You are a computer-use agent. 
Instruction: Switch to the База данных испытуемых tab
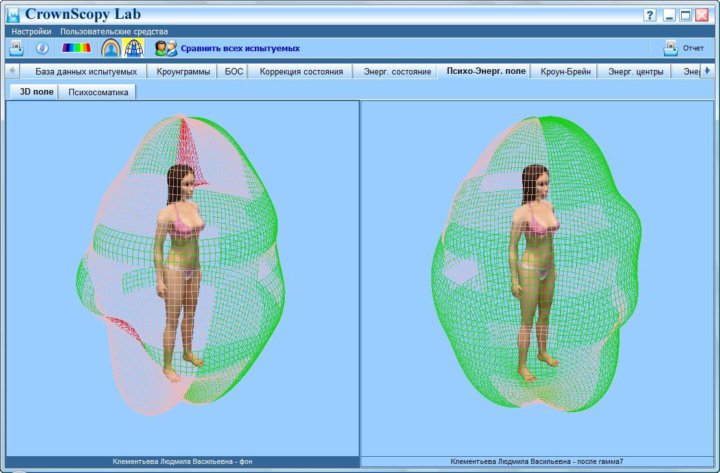pos(86,72)
